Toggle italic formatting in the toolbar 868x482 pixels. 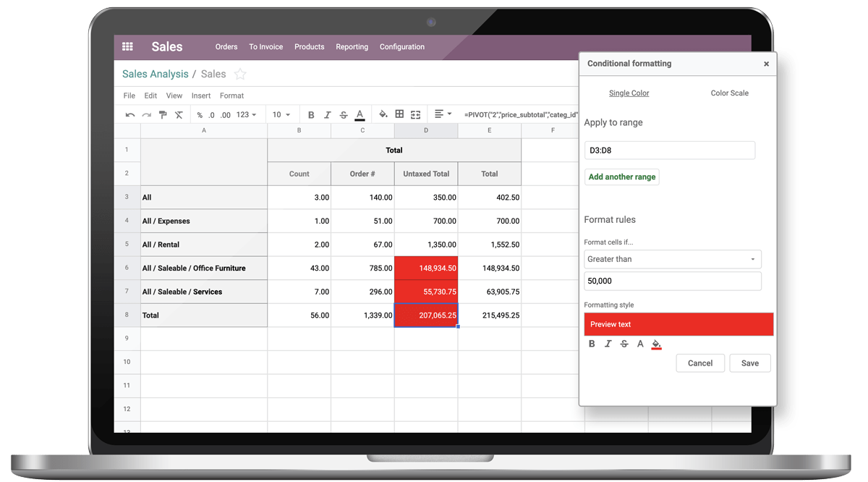click(x=327, y=114)
